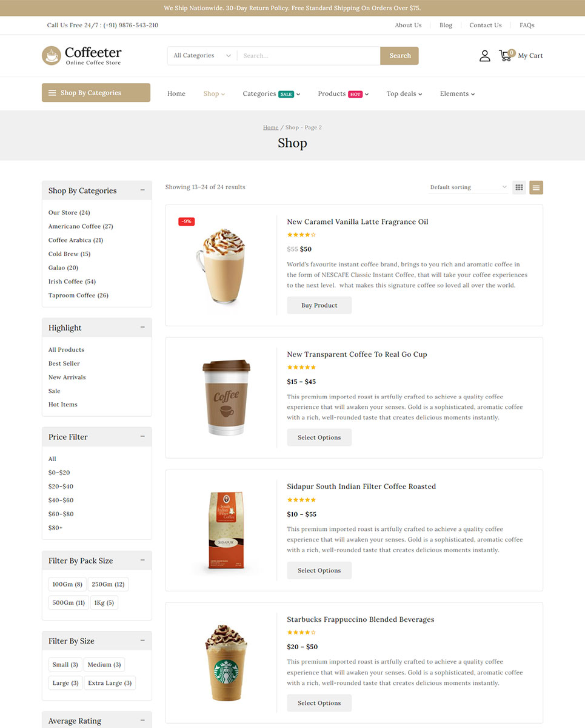
Task: Click the Starbucks Frappuccino product image
Action: [x=226, y=662]
